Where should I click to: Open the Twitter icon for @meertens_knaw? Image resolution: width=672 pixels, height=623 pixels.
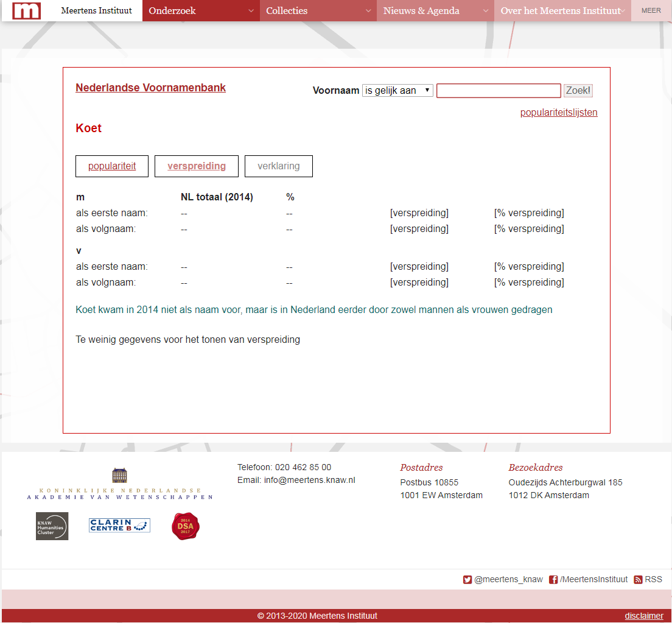[x=467, y=580]
